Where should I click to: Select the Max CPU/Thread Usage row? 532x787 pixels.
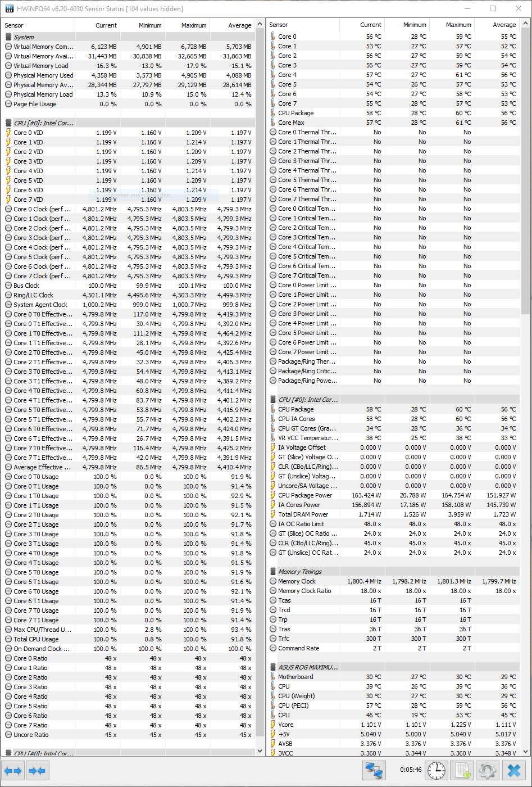[128, 630]
